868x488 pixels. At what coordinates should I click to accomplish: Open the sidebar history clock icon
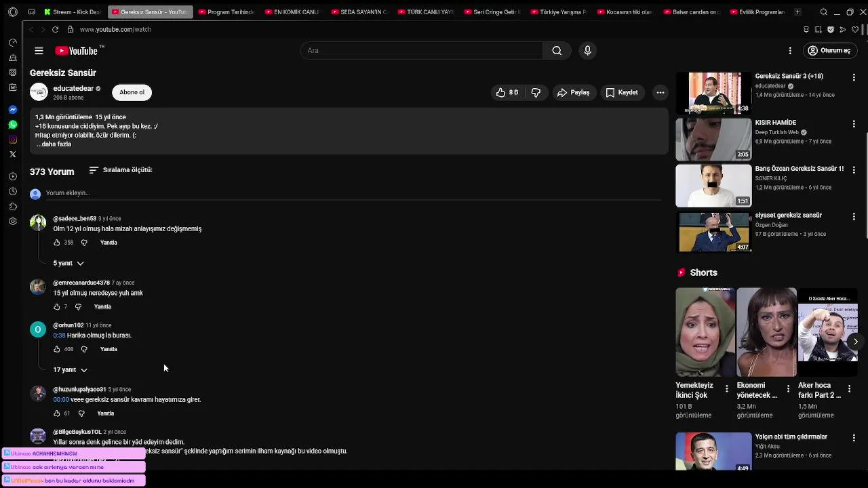coord(12,191)
